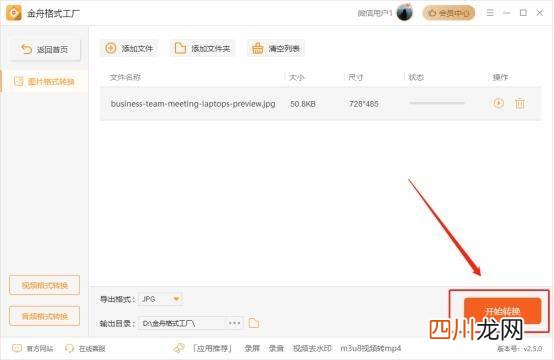This screenshot has width=554, height=360.
Task: Clear the list with 清空列表
Action: (x=276, y=48)
